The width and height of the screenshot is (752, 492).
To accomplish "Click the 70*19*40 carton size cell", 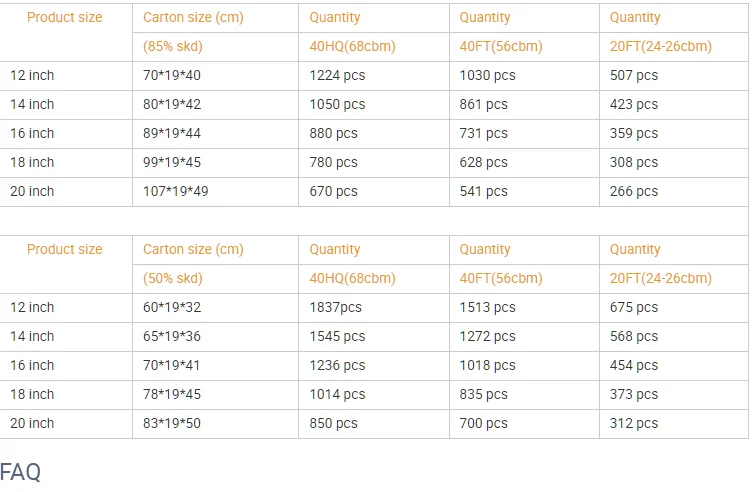I will coord(172,75).
